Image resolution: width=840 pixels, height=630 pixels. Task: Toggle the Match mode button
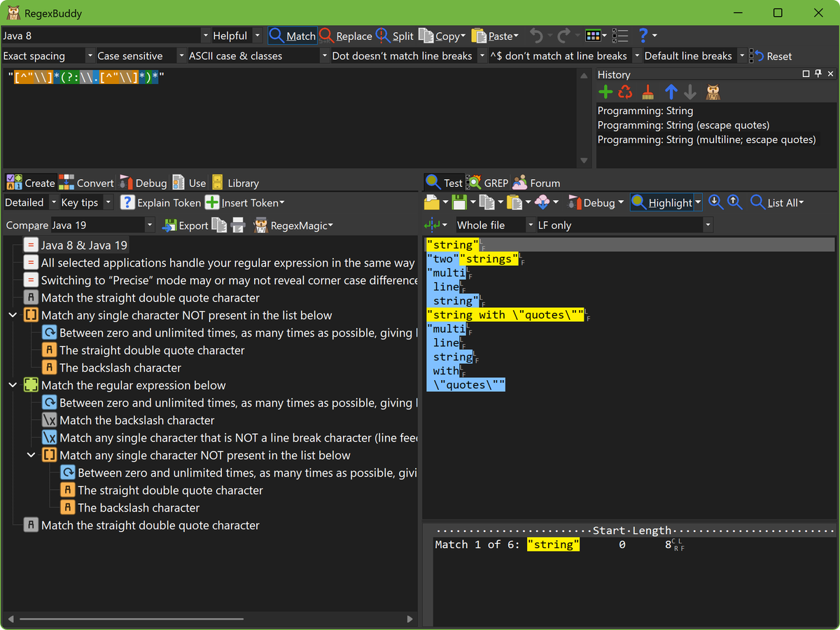click(x=293, y=36)
